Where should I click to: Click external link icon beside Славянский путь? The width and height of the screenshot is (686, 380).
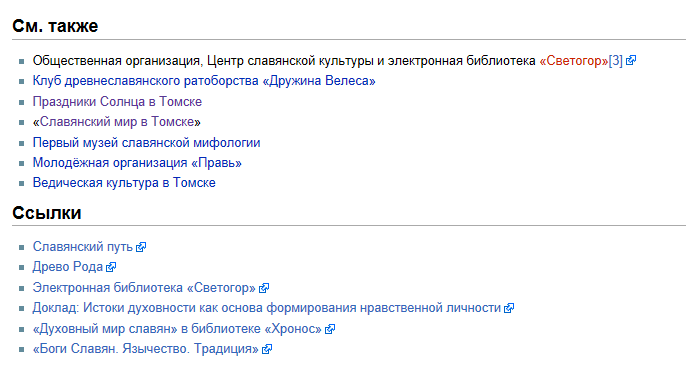tap(141, 247)
